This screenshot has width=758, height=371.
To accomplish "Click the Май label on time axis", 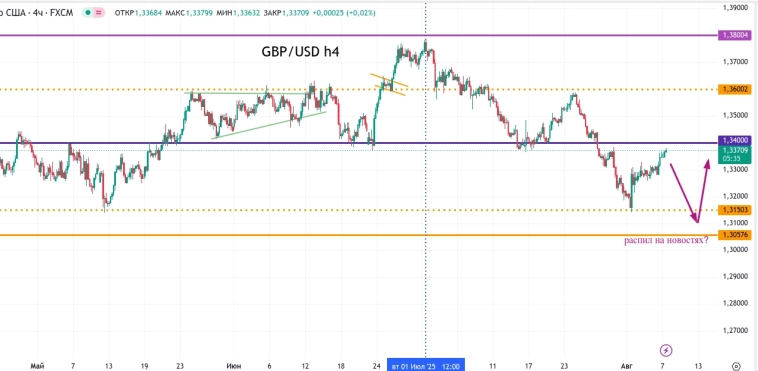I will pyautogui.click(x=37, y=366).
